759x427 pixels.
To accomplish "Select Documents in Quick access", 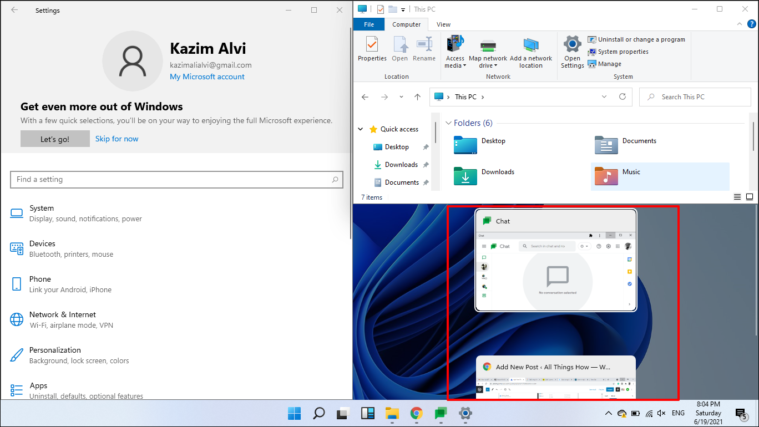I will [402, 183].
